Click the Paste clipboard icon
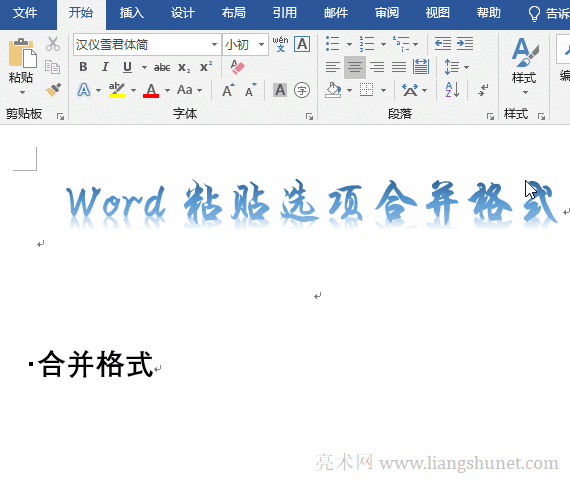This screenshot has width=570, height=480. 23,53
